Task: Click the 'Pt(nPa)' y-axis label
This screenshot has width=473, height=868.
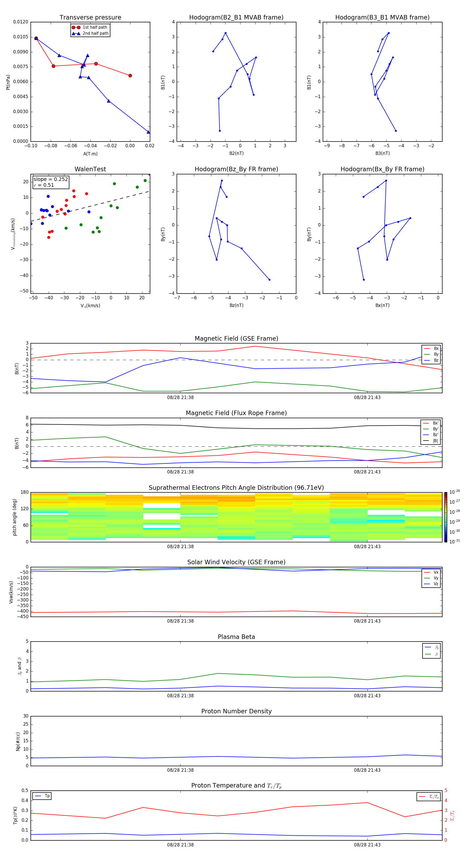Action: coord(8,82)
